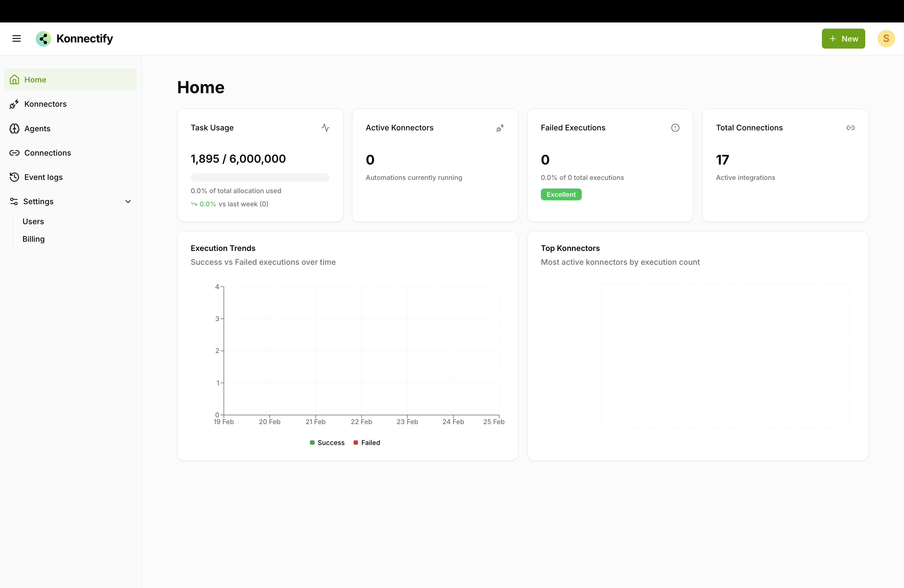Toggle the Success series in chart legend
The image size is (904, 588).
pos(327,443)
